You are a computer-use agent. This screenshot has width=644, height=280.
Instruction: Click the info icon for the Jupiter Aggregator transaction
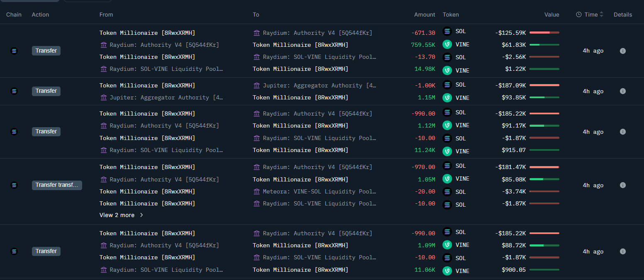(x=622, y=91)
